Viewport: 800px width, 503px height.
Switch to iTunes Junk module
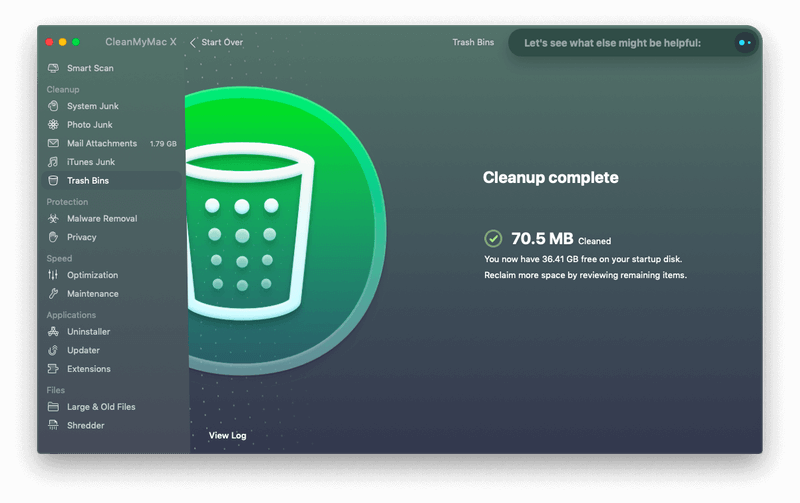tap(91, 162)
